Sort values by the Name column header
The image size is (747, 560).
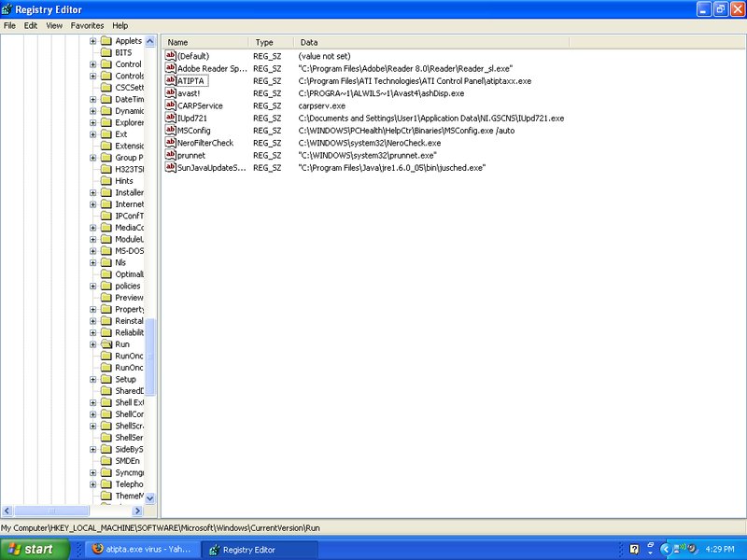click(x=205, y=42)
